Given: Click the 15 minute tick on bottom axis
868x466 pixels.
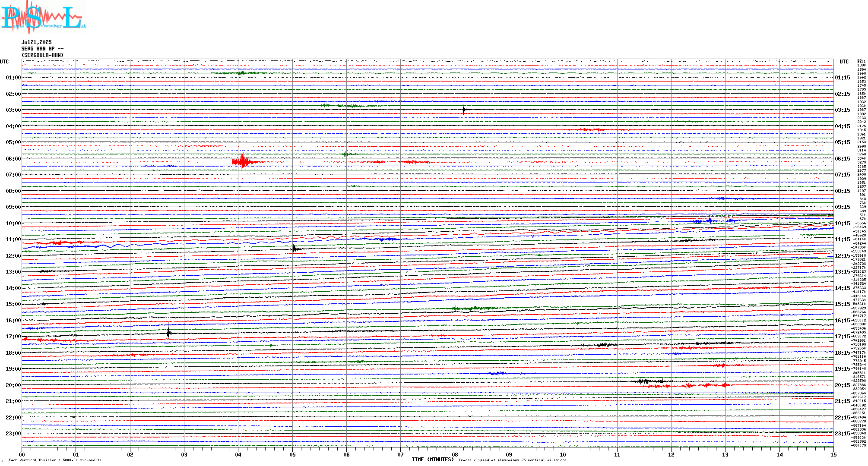Looking at the screenshot, I should pyautogui.click(x=833, y=454).
